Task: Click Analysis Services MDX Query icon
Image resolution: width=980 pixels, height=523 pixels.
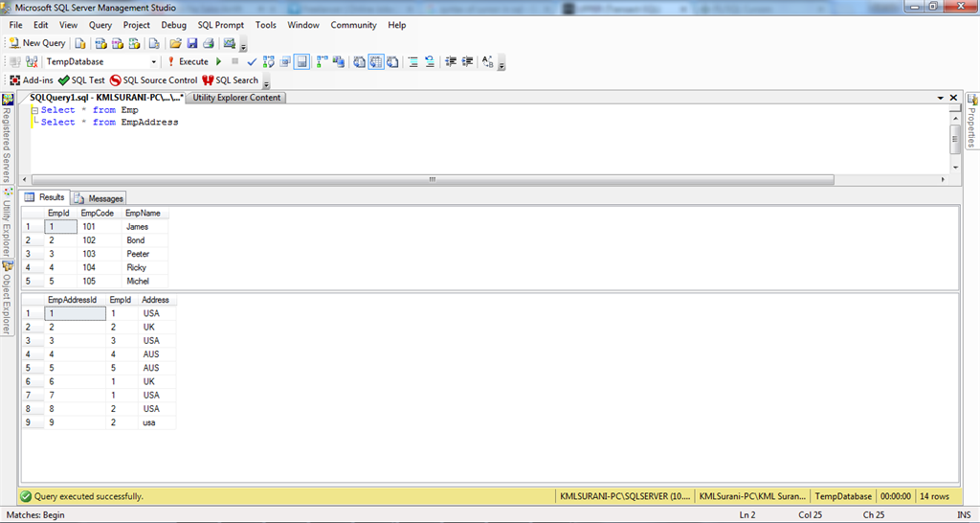Action: coord(100,43)
